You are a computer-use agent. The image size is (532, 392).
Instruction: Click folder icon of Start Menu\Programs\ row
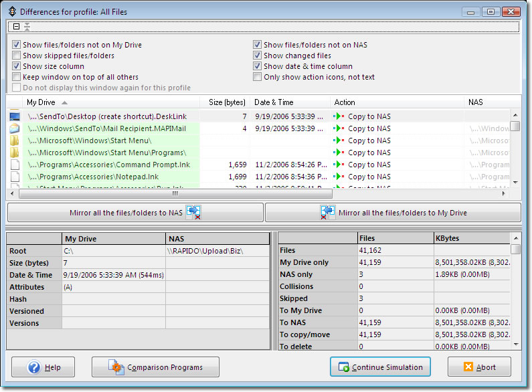click(15, 153)
